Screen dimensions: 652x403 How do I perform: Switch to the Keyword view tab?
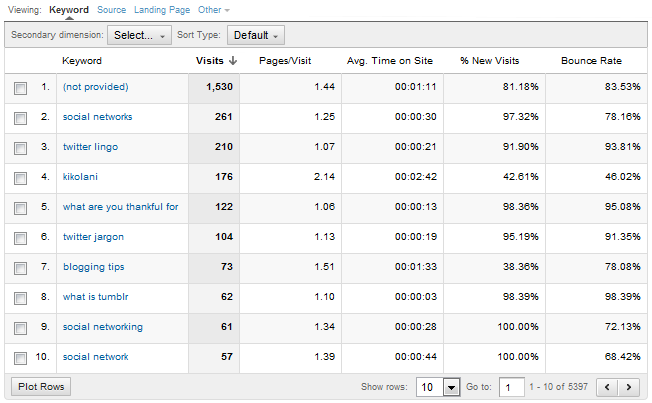point(69,10)
